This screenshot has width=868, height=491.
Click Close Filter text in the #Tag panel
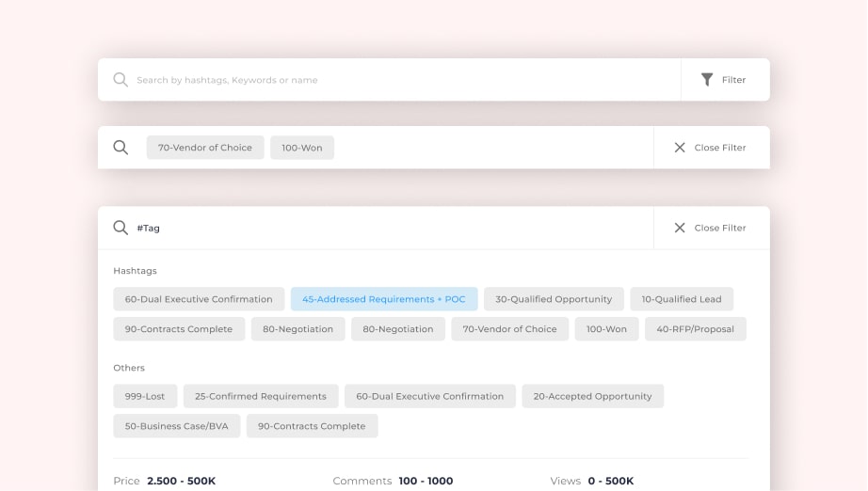pos(720,228)
